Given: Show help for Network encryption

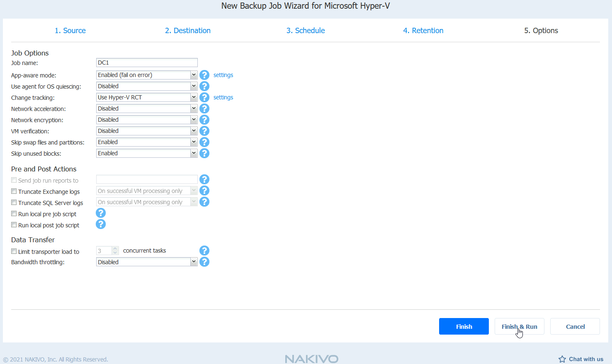Looking at the screenshot, I should [x=204, y=120].
